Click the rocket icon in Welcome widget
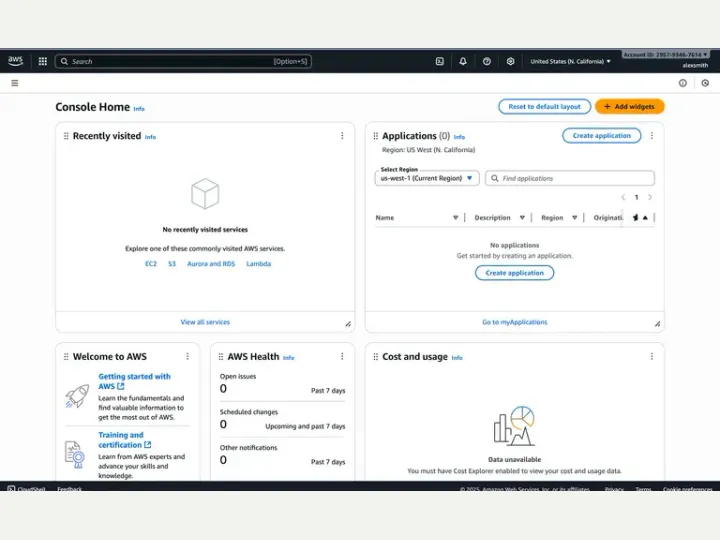This screenshot has height=540, width=720. pos(77,396)
